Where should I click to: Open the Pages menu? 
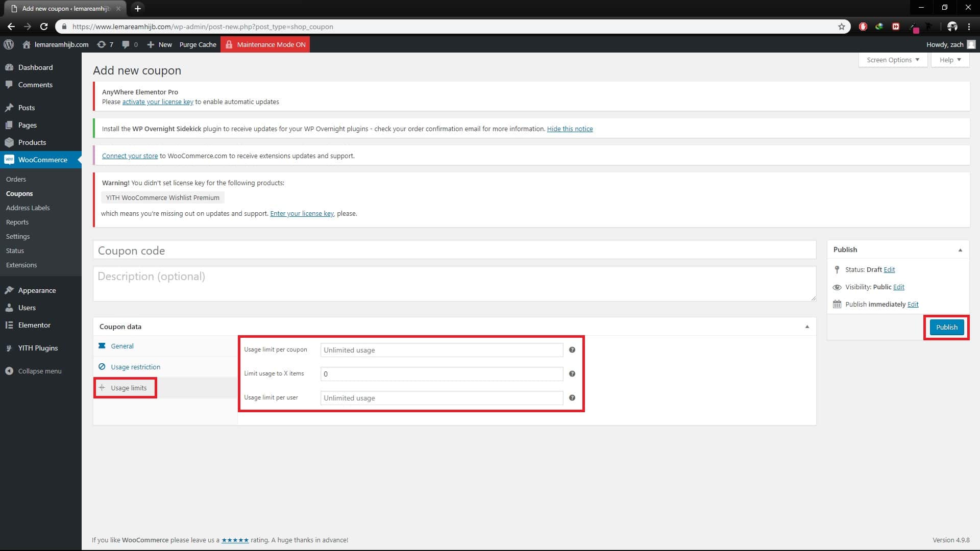coord(28,125)
